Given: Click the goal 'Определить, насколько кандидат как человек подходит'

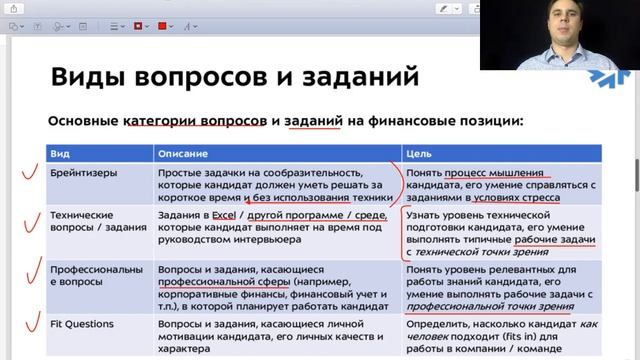Looking at the screenshot, I should point(502,336).
